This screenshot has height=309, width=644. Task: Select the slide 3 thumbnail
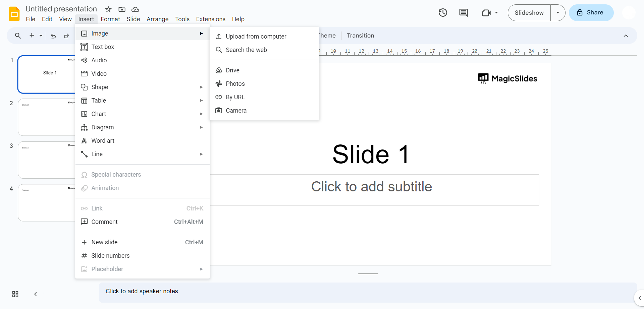[47, 160]
